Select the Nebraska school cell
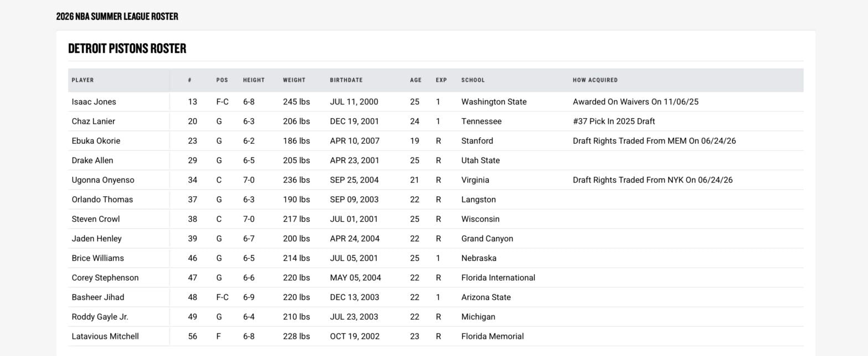The image size is (868, 356). 479,258
